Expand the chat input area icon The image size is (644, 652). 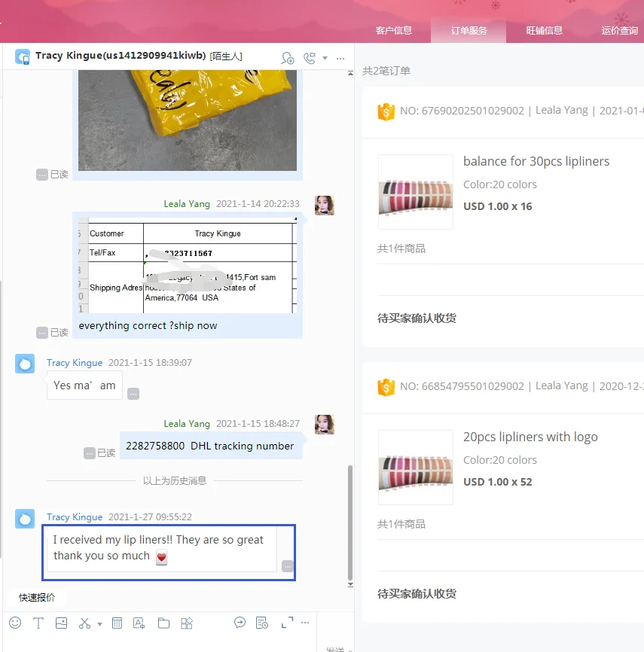click(x=287, y=623)
